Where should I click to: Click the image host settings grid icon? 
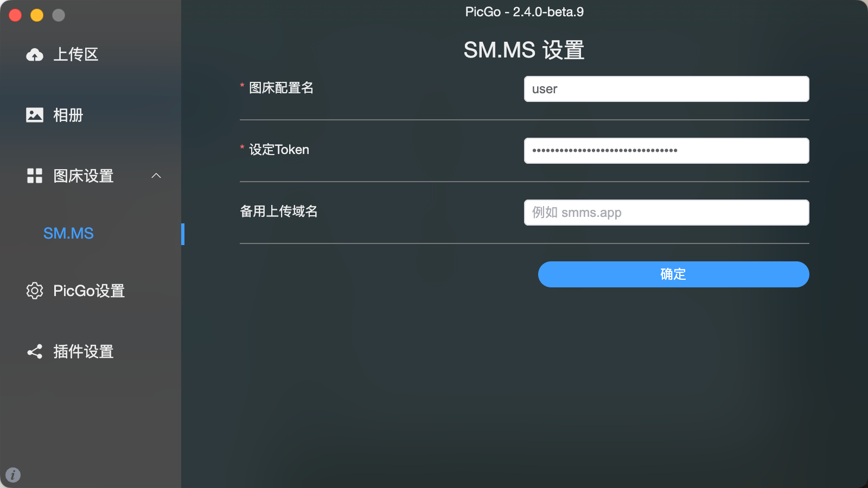point(35,176)
